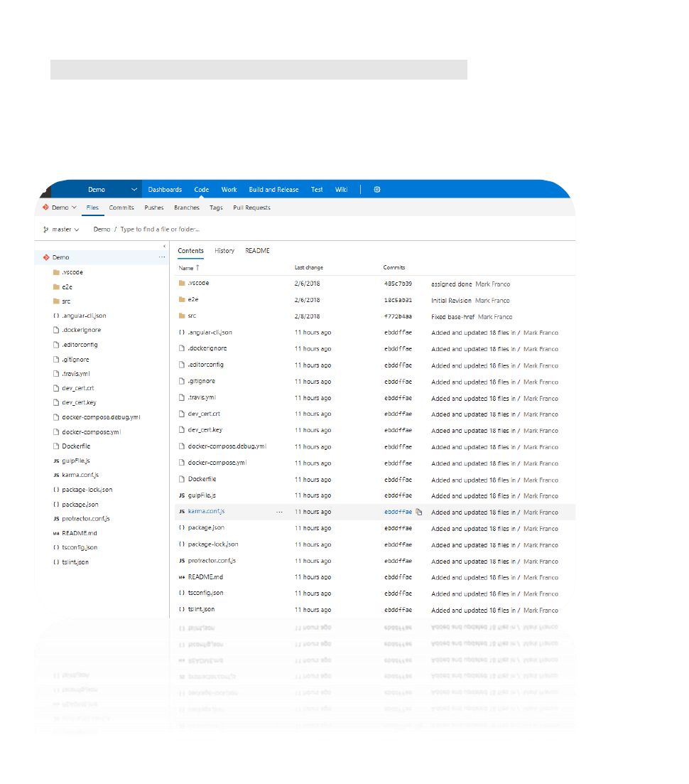The height and width of the screenshot is (784, 689).
Task: Click the Commits column header
Action: pyautogui.click(x=394, y=267)
